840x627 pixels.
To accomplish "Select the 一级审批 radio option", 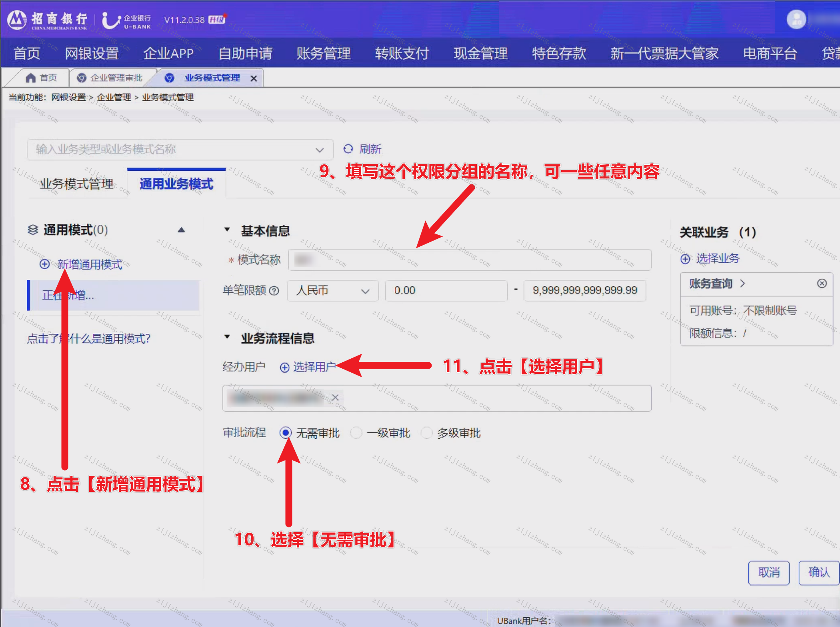I will [356, 433].
